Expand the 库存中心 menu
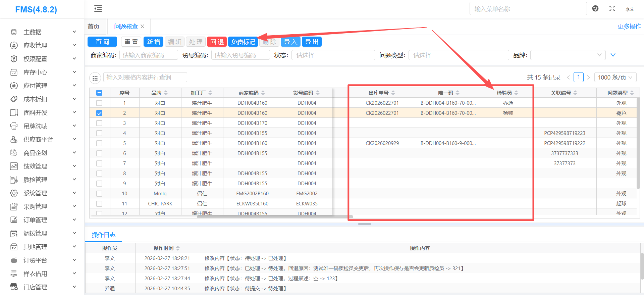644x295 pixels. tap(43, 72)
